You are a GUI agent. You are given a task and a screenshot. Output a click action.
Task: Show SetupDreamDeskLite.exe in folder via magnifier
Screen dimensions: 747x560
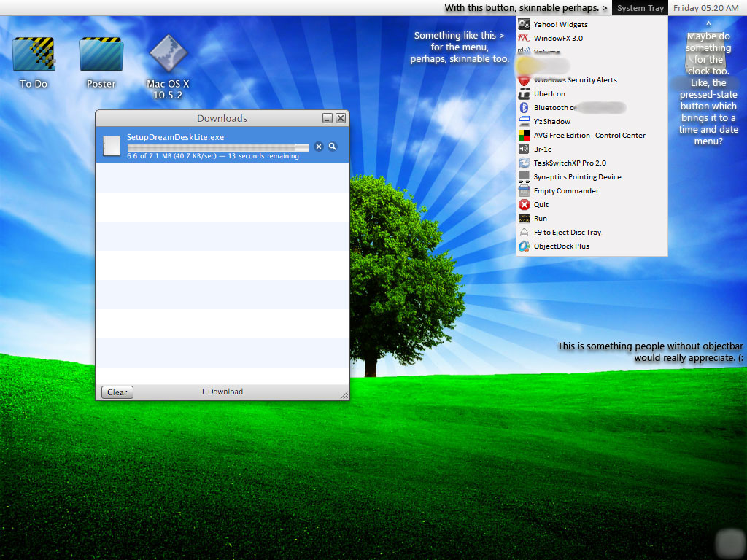pos(333,147)
